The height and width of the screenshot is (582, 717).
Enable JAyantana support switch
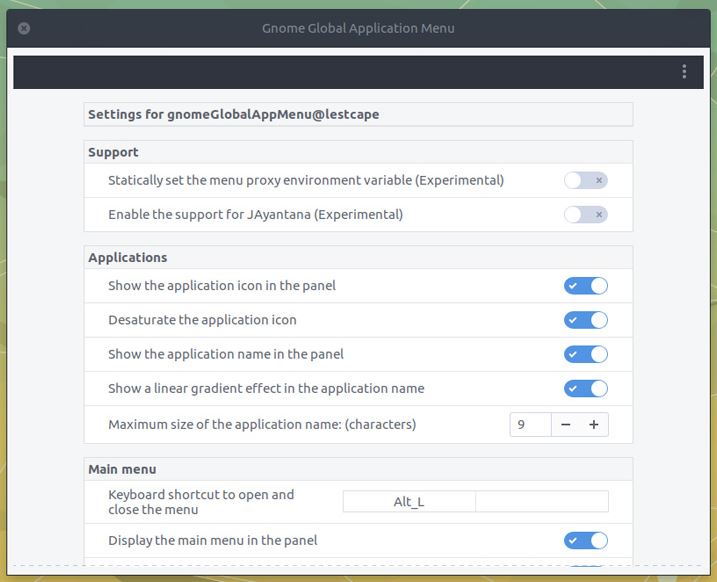[585, 214]
